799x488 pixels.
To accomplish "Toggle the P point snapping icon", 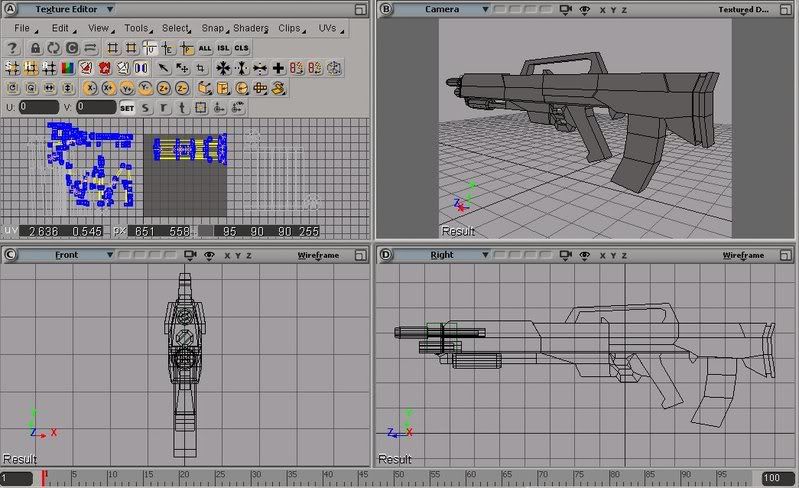I will pos(187,48).
